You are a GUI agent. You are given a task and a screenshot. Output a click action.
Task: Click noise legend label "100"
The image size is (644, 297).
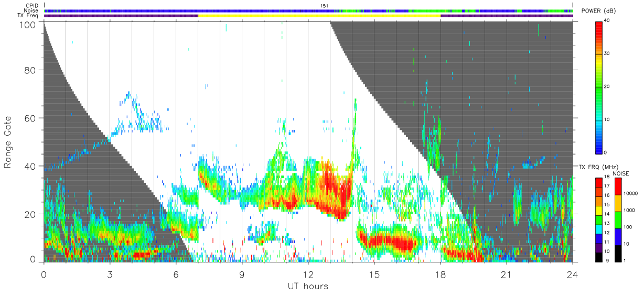click(628, 227)
